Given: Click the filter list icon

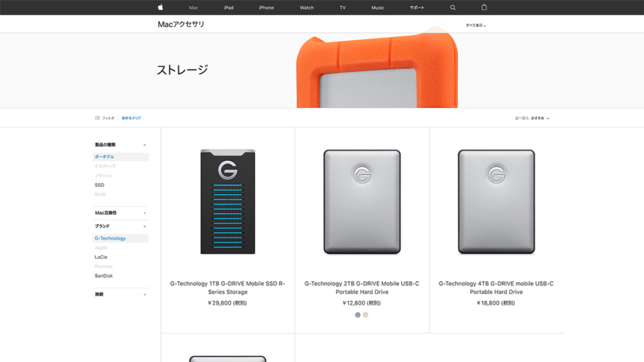Looking at the screenshot, I should (x=97, y=118).
